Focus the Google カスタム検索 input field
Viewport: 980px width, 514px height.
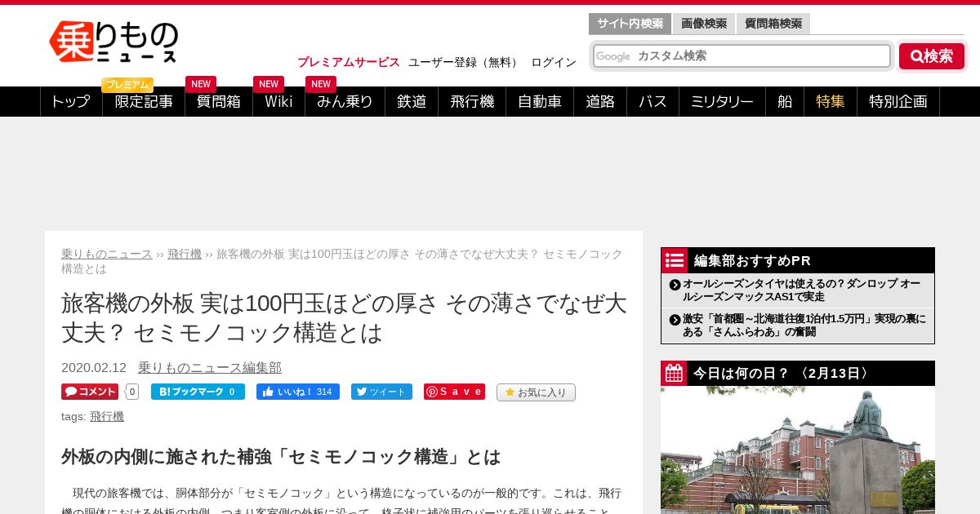[x=742, y=55]
